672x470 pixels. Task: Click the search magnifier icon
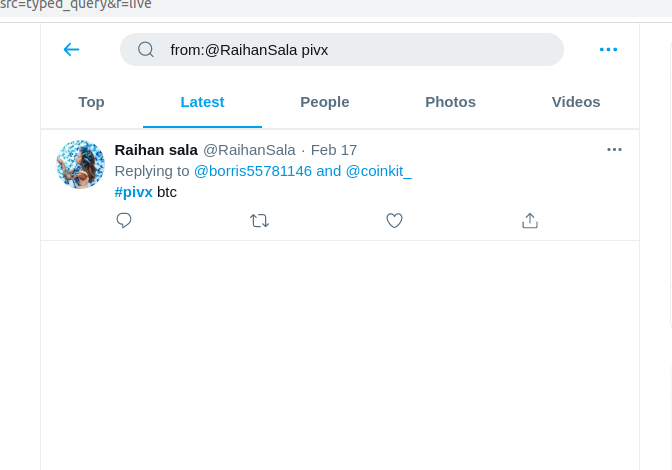click(146, 49)
